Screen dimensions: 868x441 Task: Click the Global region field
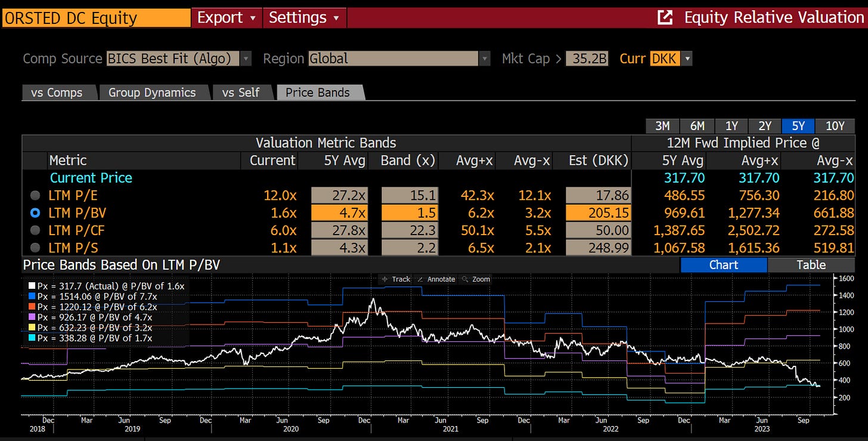point(393,58)
